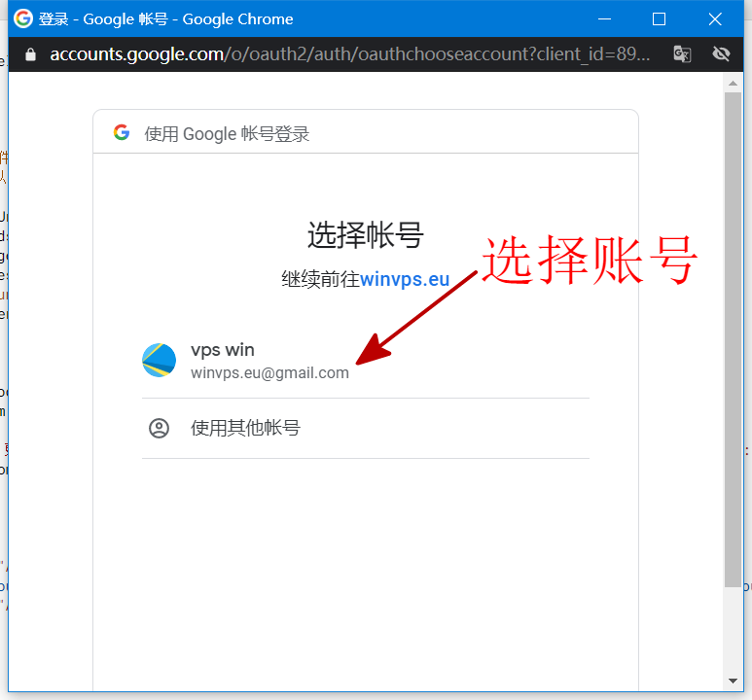
Task: Click the vps win account avatar
Action: click(159, 360)
